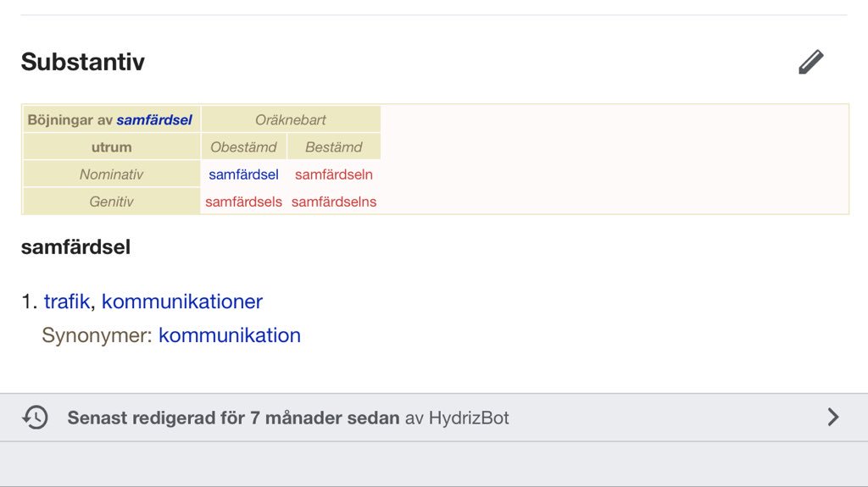This screenshot has width=868, height=487.
Task: Open the history clock icon
Action: tap(35, 418)
